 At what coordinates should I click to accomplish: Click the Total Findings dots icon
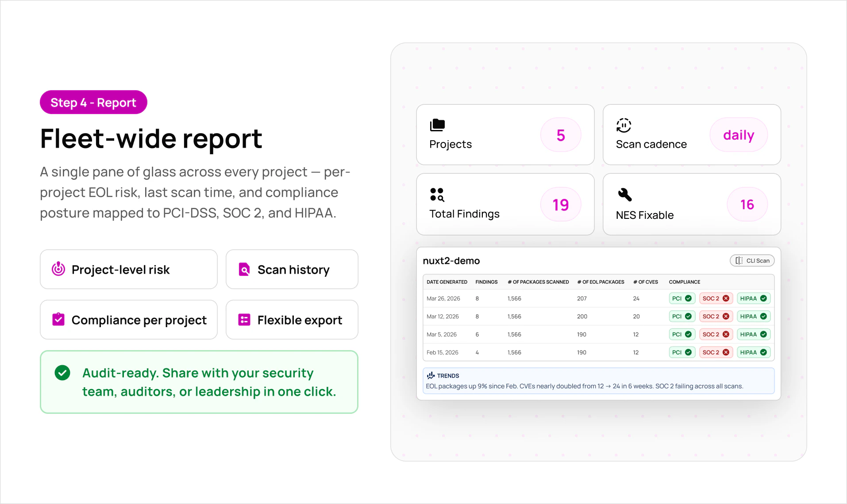tap(437, 194)
